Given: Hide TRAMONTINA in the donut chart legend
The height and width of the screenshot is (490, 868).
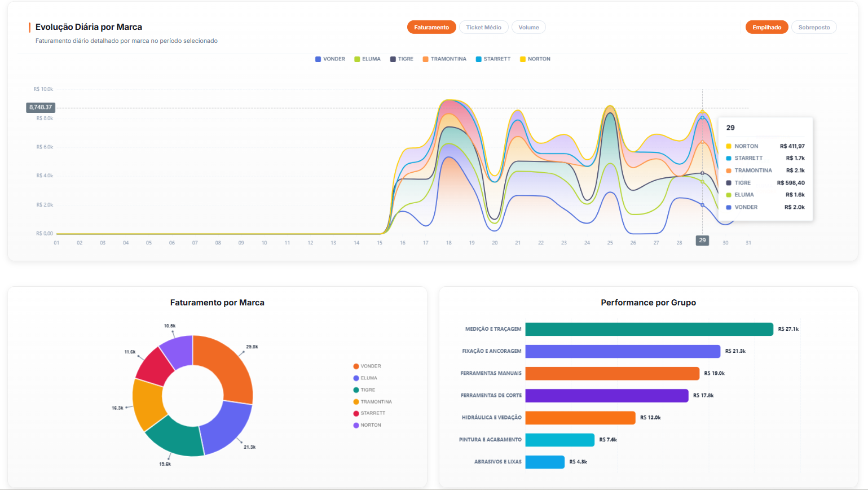Looking at the screenshot, I should (372, 402).
